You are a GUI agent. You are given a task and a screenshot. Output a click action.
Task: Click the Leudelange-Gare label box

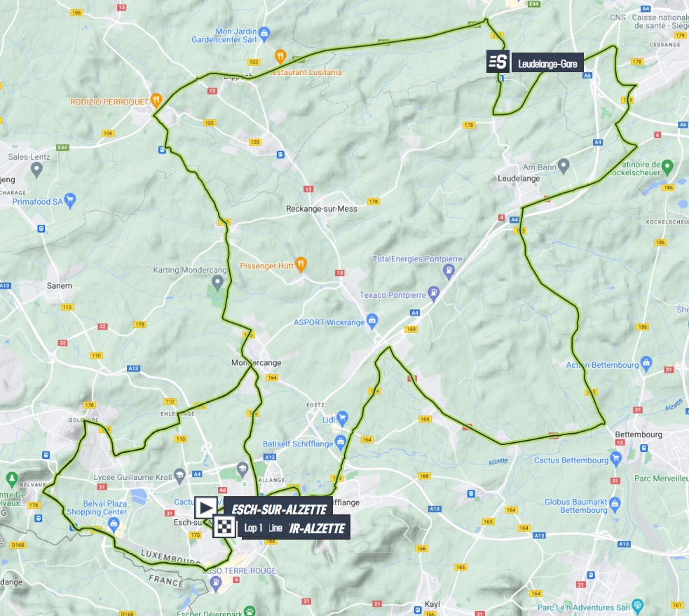point(547,63)
